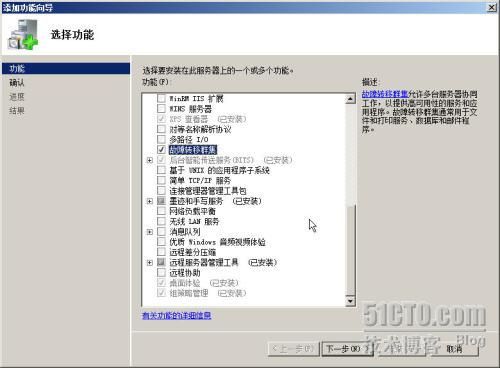Select the 功能 step in sidebar
Screen dimensions: 500x368
66,69
